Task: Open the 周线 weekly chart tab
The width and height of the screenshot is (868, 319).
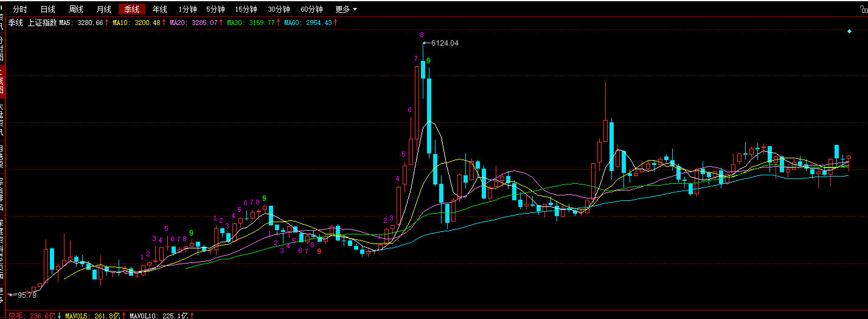Action: tap(76, 9)
